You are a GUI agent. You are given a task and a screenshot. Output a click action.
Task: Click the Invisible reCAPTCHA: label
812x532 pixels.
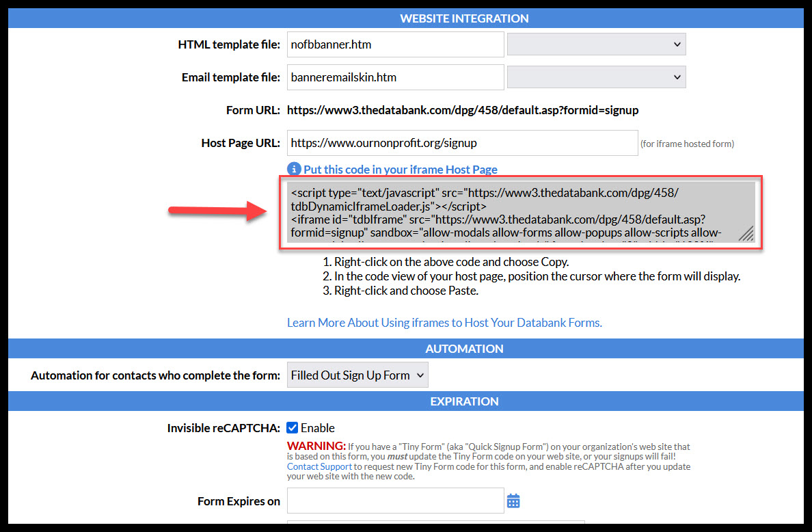(224, 428)
